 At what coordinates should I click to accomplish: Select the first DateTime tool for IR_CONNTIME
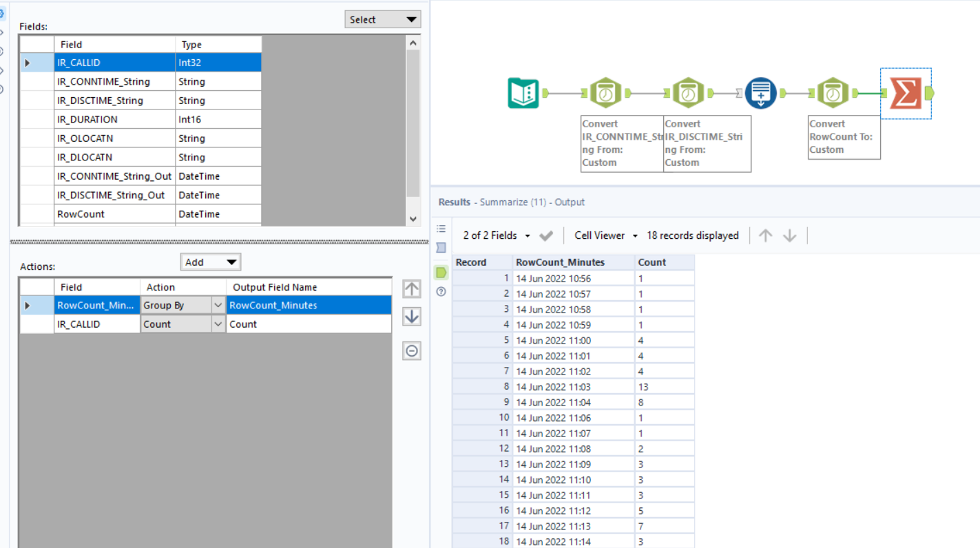tap(605, 93)
